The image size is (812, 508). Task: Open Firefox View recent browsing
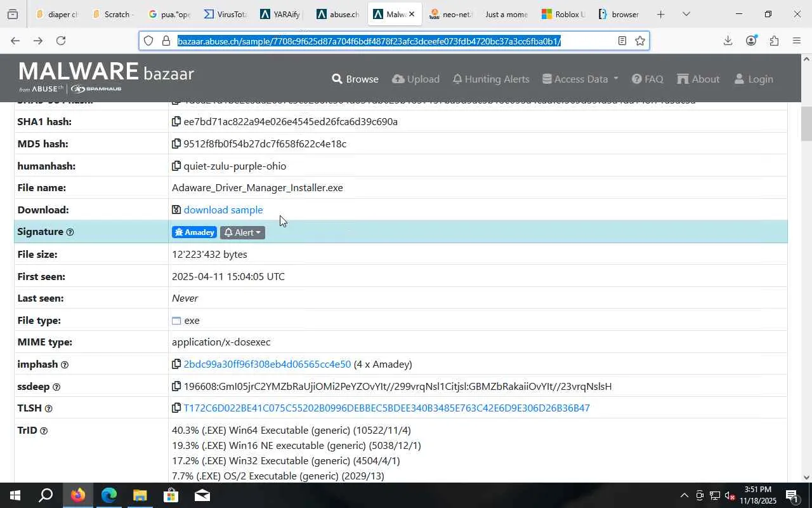[13, 14]
